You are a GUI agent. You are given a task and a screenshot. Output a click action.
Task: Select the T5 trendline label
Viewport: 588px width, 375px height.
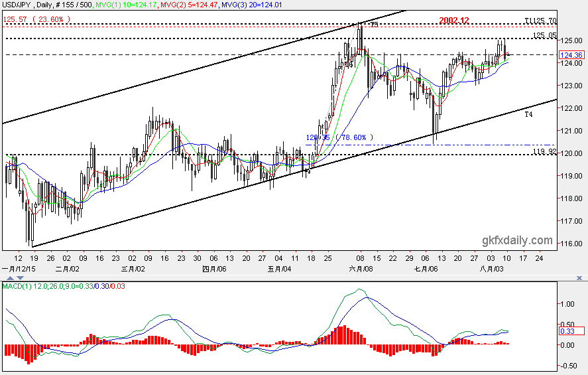pyautogui.click(x=374, y=25)
